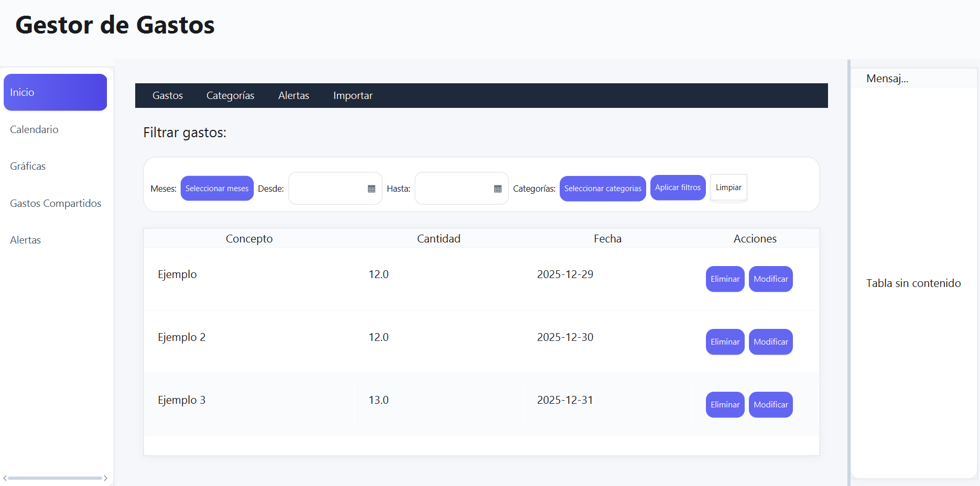Image resolution: width=980 pixels, height=486 pixels.
Task: Open the Gastos menu
Action: coord(168,96)
